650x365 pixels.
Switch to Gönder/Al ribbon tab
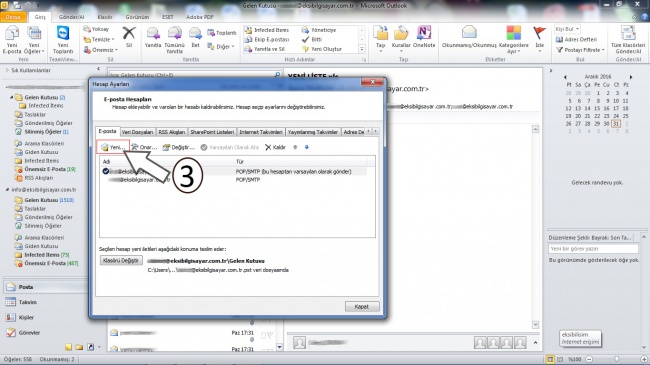(x=71, y=17)
